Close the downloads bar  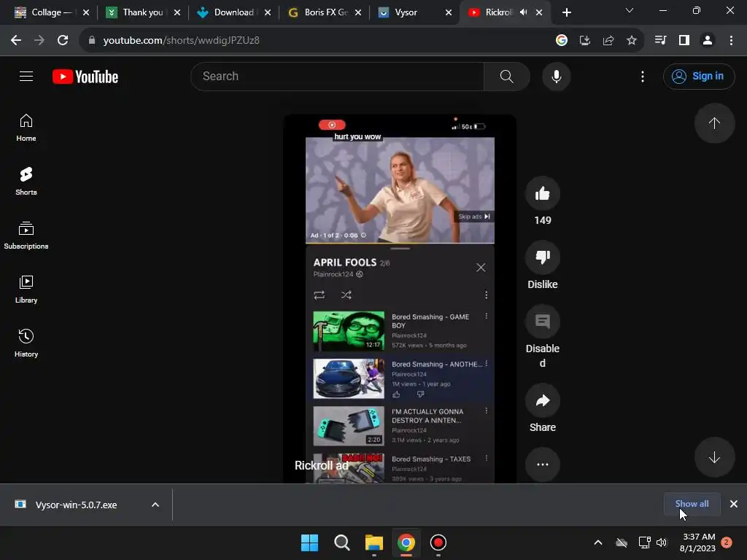pyautogui.click(x=734, y=504)
